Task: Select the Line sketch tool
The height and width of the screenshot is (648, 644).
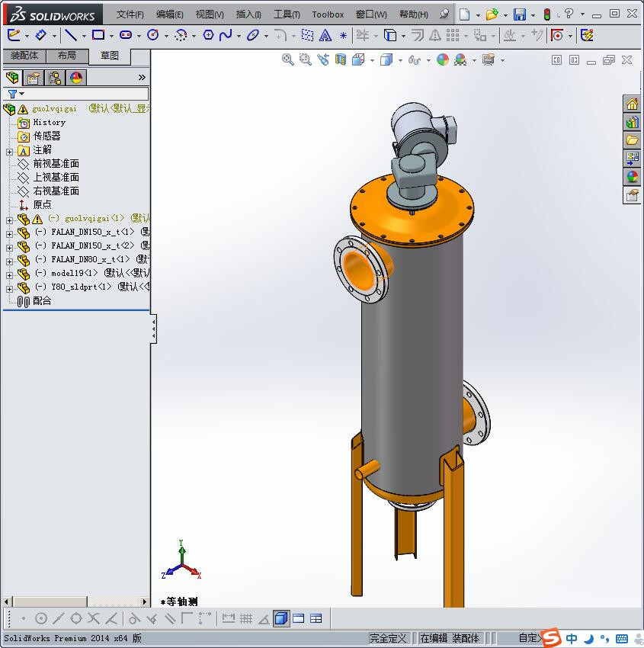Action: pos(70,35)
